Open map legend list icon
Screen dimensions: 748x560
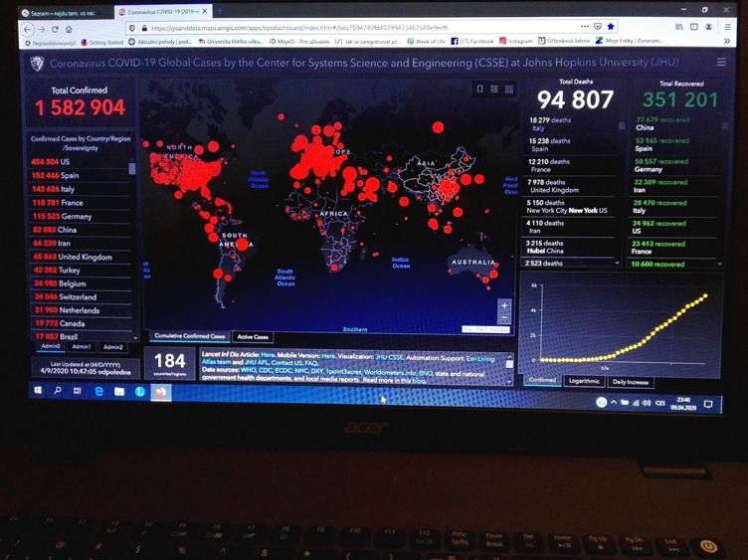tap(494, 90)
